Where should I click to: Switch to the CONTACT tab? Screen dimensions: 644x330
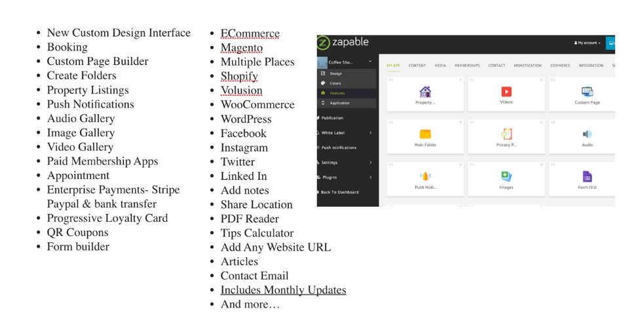497,66
